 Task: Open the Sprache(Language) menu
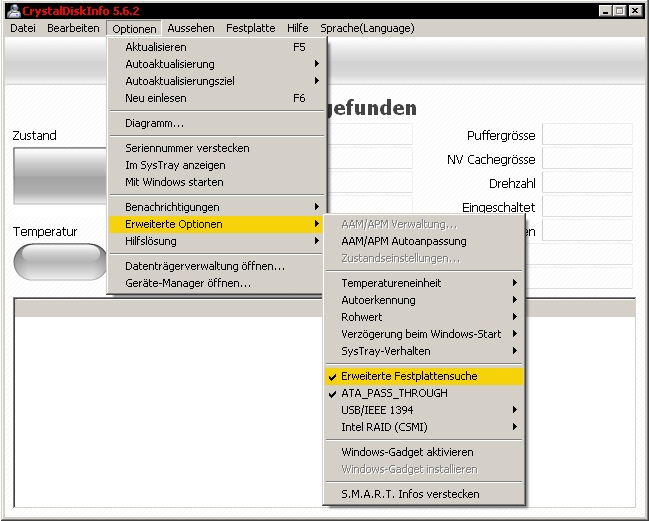(x=367, y=28)
